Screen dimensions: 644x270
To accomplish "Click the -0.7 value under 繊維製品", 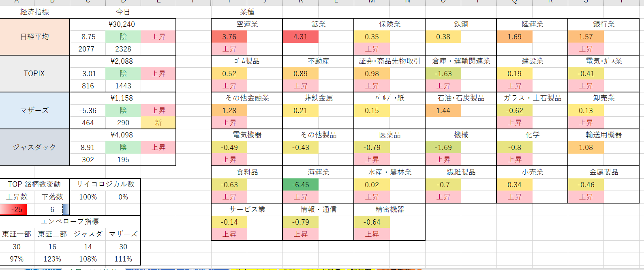I will (443, 185).
